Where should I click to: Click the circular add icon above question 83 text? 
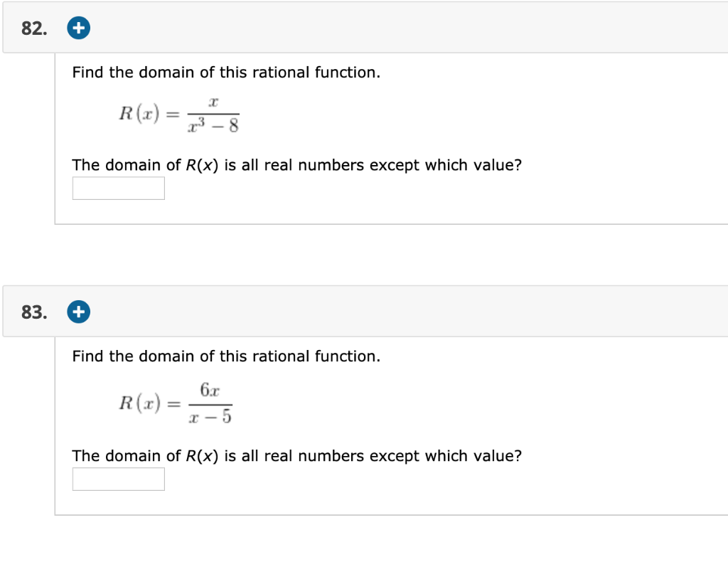(78, 311)
